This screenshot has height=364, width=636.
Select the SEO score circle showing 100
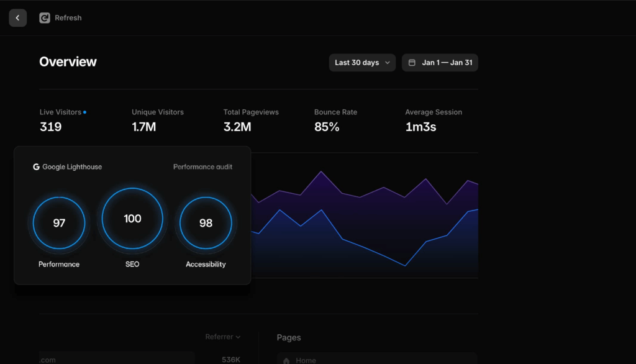[x=132, y=219]
